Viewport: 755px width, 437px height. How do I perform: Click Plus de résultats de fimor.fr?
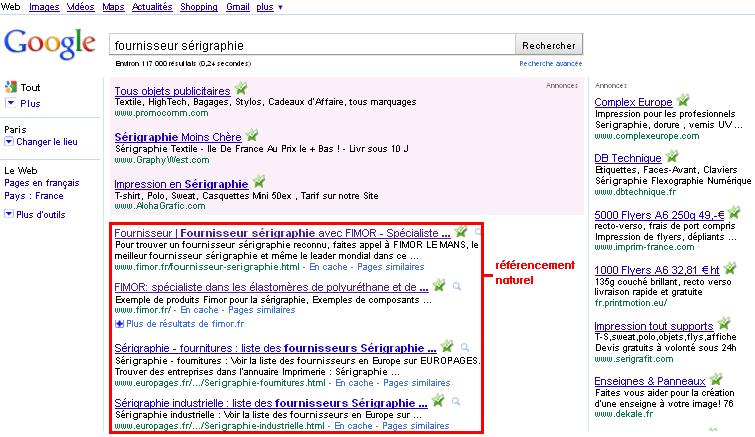(x=185, y=324)
